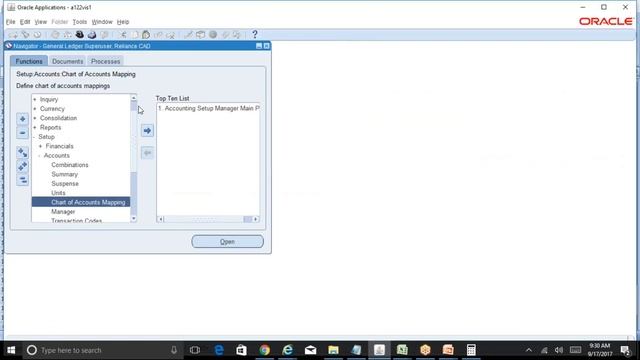Click the Zoom toolbar icon

pyautogui.click(x=200, y=35)
